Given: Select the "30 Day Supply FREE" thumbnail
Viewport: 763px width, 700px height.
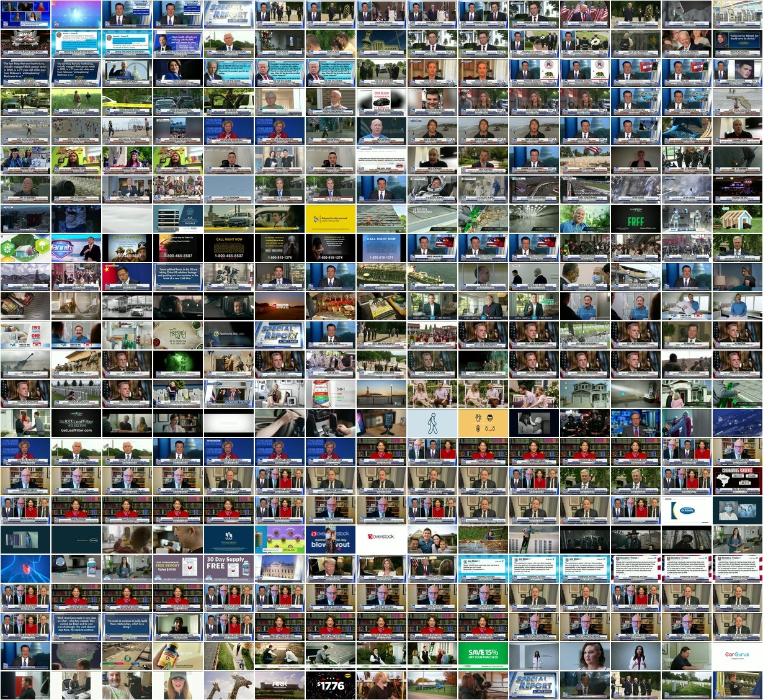Looking at the screenshot, I should coord(228,568).
